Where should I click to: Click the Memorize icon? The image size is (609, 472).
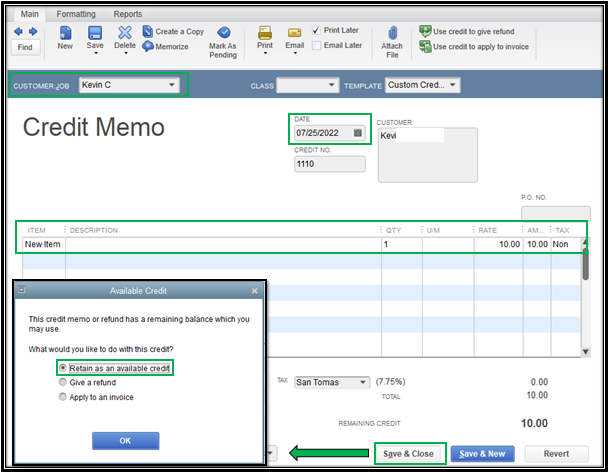[148, 46]
